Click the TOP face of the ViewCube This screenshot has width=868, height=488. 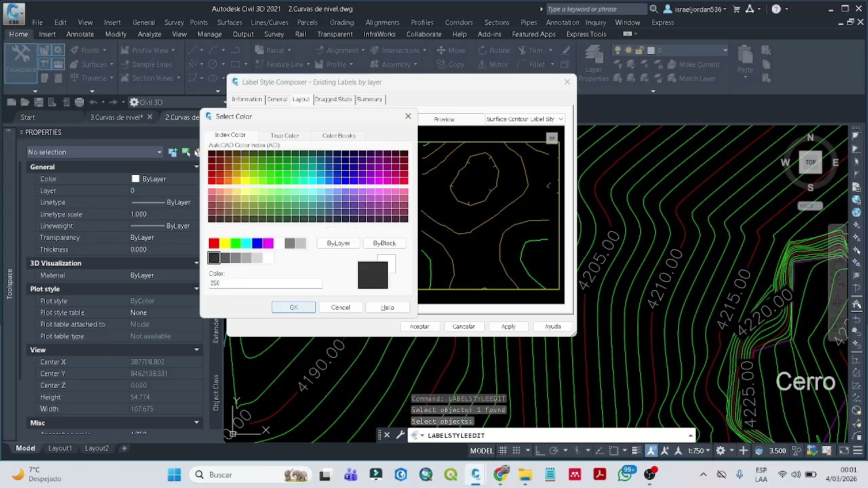810,163
